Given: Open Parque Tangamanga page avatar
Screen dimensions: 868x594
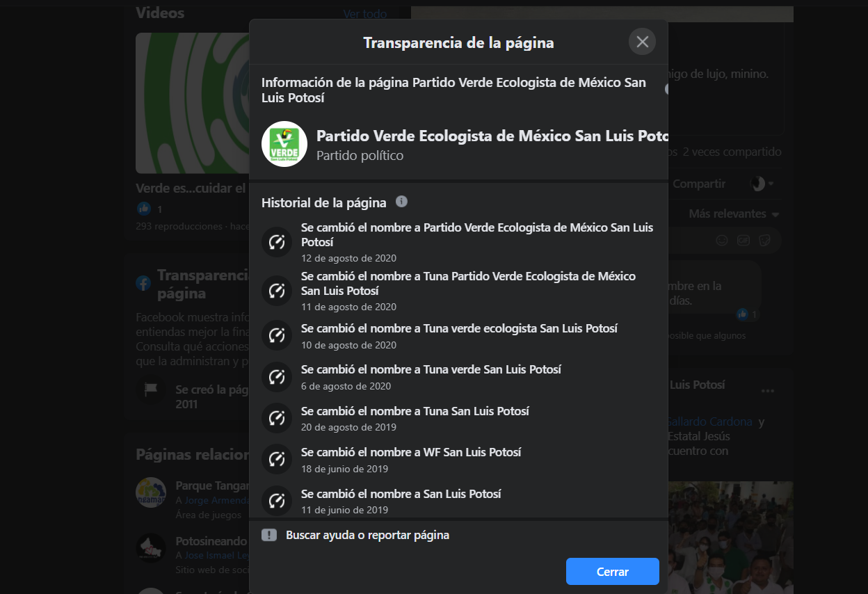Looking at the screenshot, I should (x=150, y=492).
